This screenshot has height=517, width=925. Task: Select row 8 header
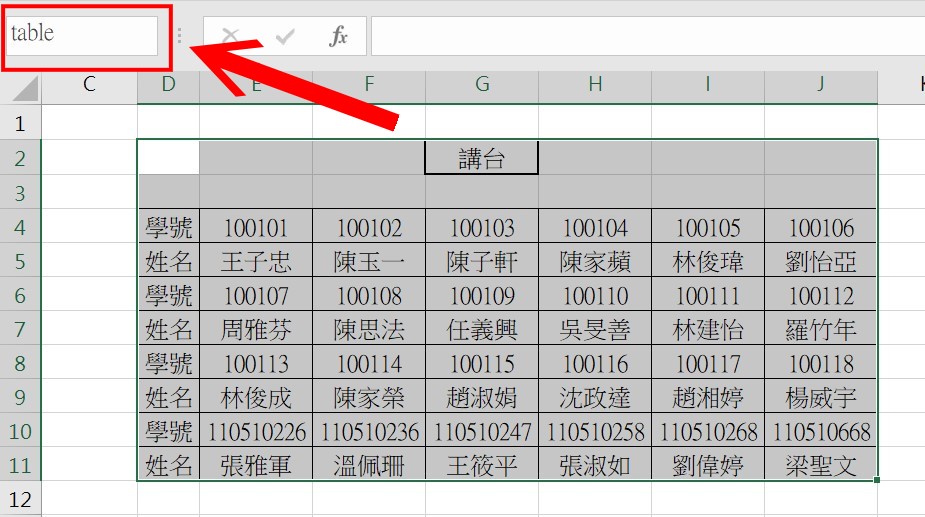point(20,362)
